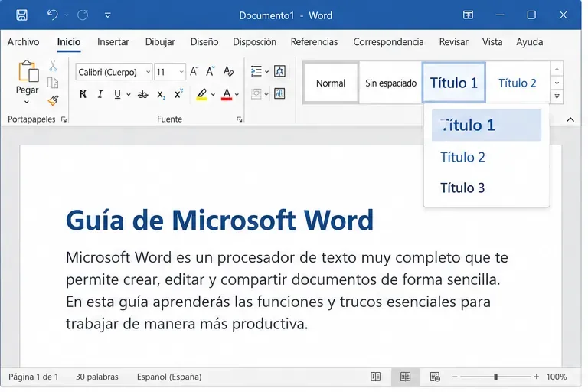The height and width of the screenshot is (392, 588).
Task: Switch to the Vista tab
Action: click(492, 41)
